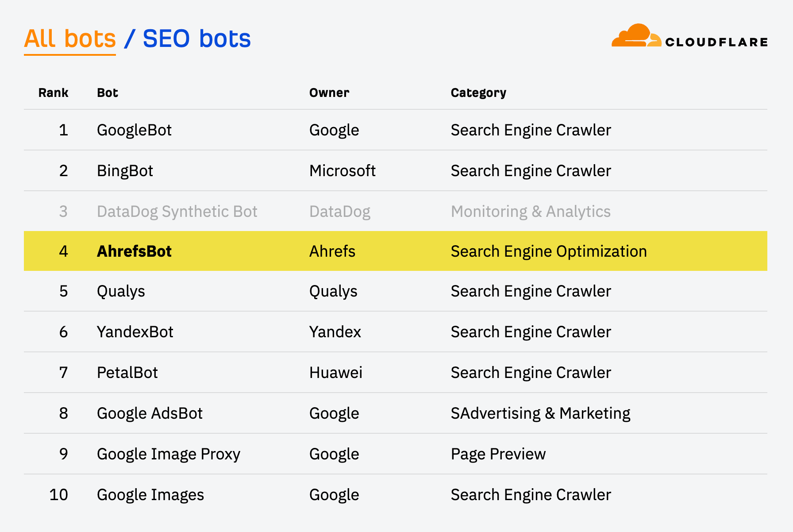Open the All bots tab
The width and height of the screenshot is (793, 532).
click(69, 39)
